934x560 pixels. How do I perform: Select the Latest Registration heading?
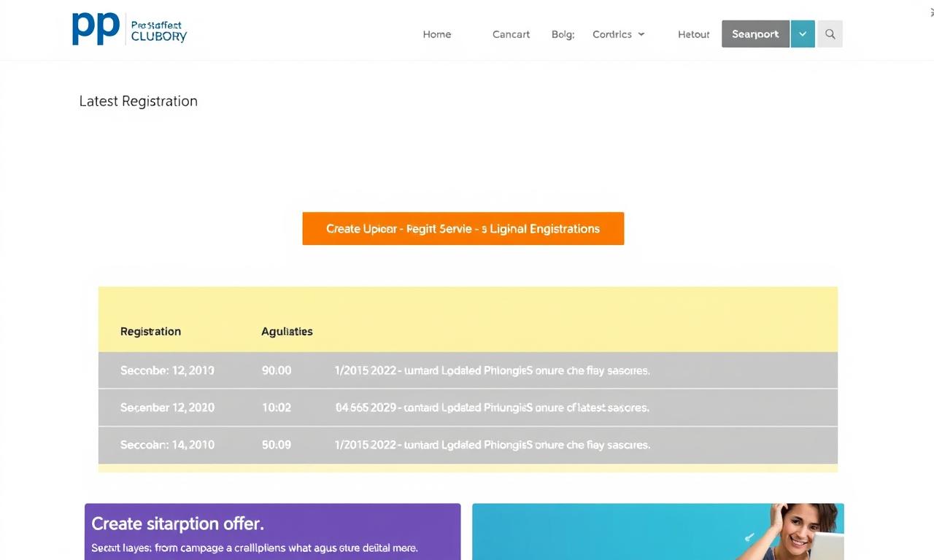coord(138,101)
